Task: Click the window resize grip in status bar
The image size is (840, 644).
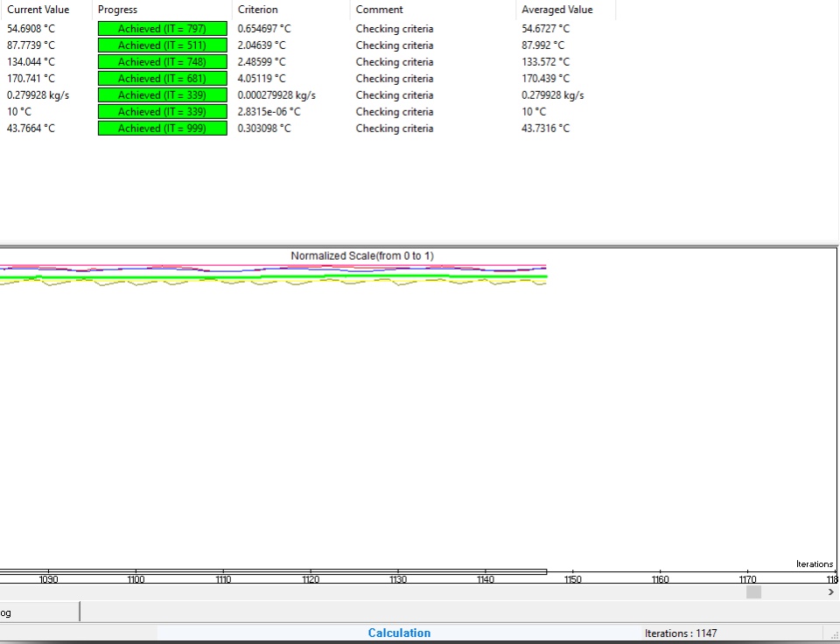Action: [x=834, y=636]
